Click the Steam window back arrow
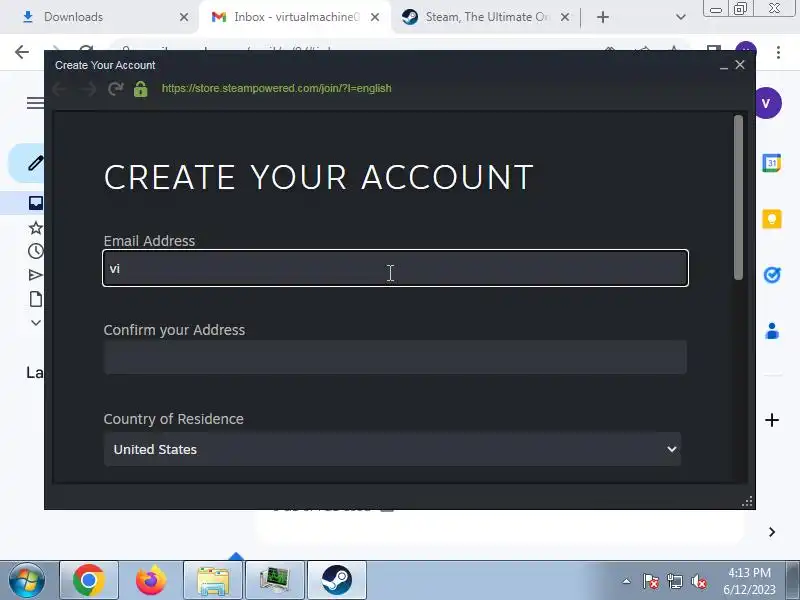The height and width of the screenshot is (600, 800). 60,89
